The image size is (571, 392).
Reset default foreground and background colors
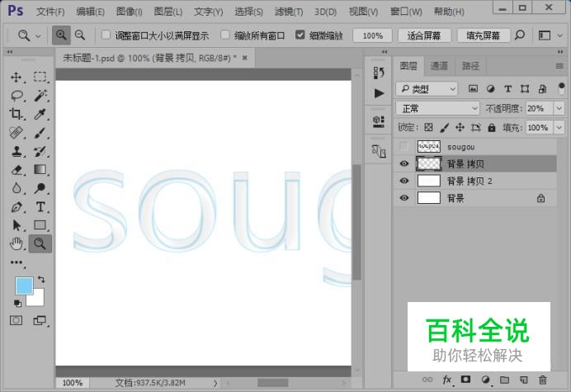click(x=17, y=303)
